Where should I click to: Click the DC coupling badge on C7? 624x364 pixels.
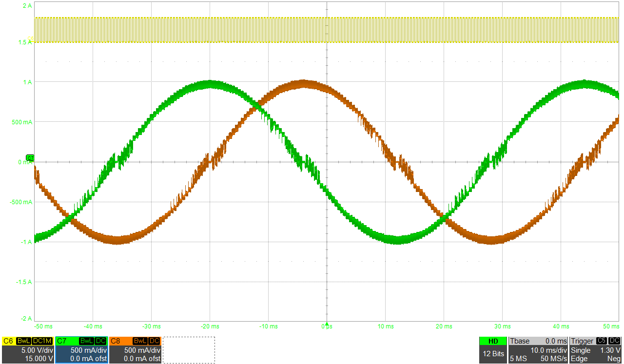[x=100, y=341]
